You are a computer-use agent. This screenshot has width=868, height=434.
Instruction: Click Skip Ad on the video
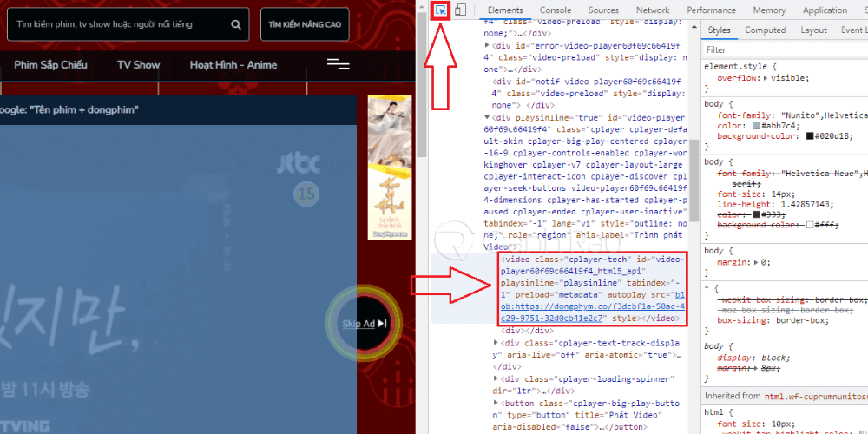[365, 324]
